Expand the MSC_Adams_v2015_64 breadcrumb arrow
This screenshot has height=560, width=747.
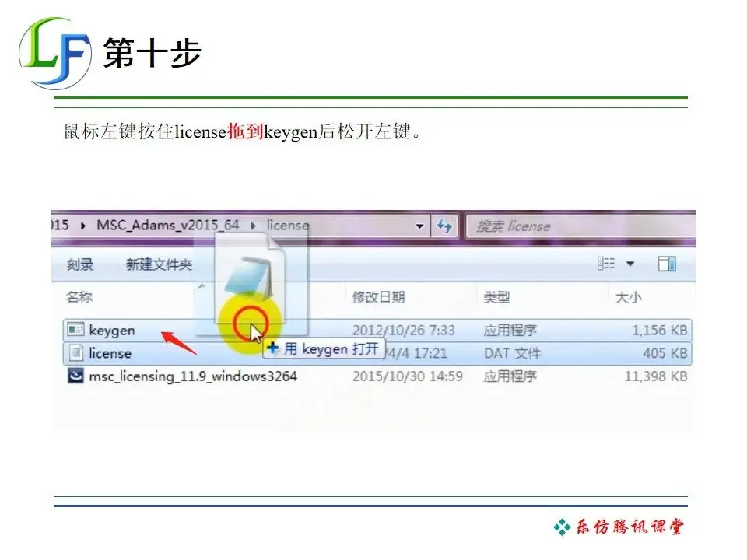pos(253,226)
